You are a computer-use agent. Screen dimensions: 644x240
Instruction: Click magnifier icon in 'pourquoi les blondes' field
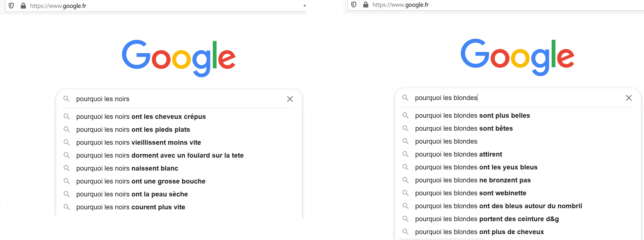(x=405, y=98)
